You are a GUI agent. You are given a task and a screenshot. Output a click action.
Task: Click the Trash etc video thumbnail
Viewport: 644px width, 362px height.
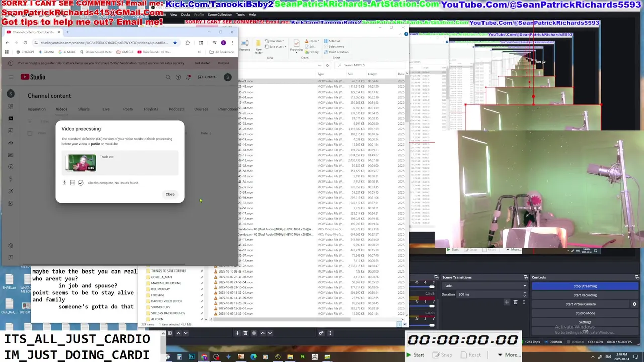click(x=80, y=163)
